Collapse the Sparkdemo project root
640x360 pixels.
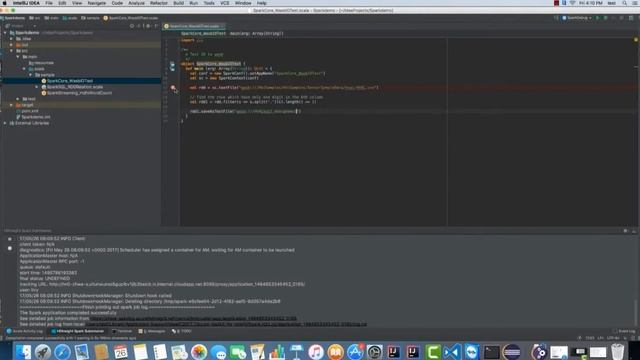click(5, 33)
